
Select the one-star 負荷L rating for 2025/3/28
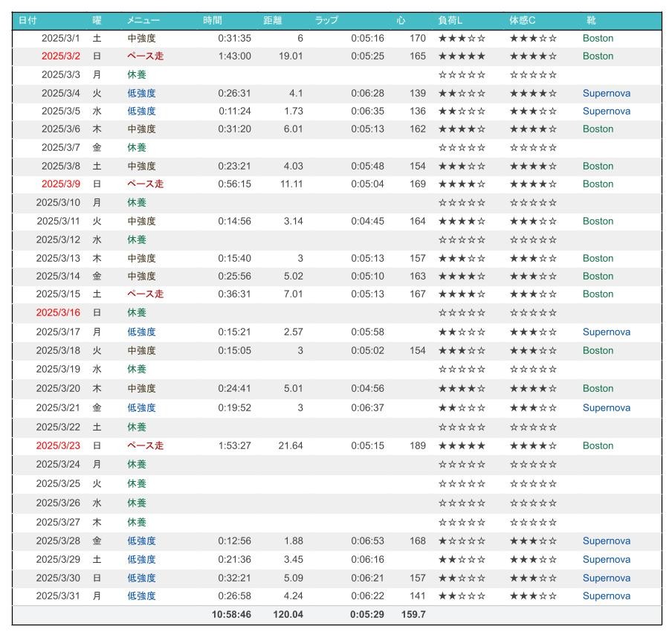pos(462,541)
